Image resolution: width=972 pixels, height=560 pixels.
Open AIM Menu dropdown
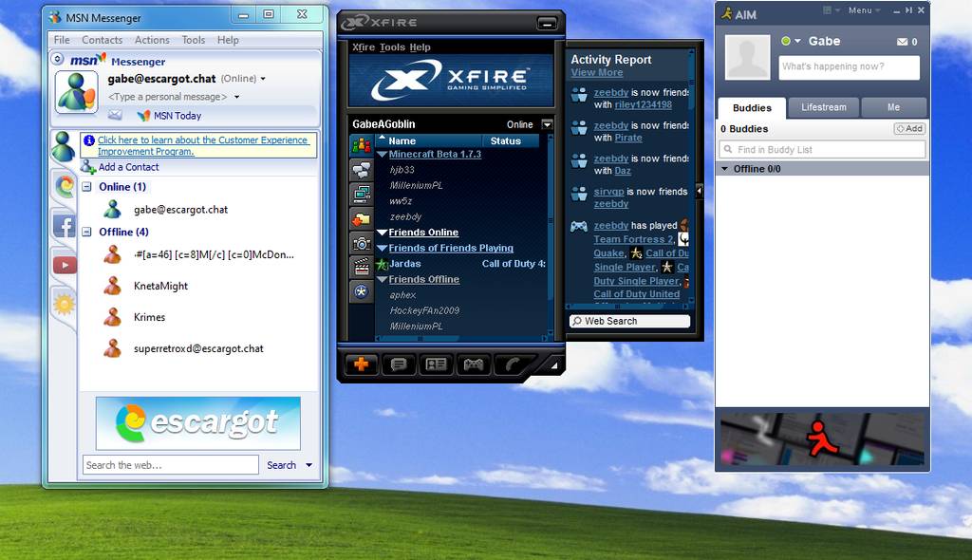[x=864, y=10]
